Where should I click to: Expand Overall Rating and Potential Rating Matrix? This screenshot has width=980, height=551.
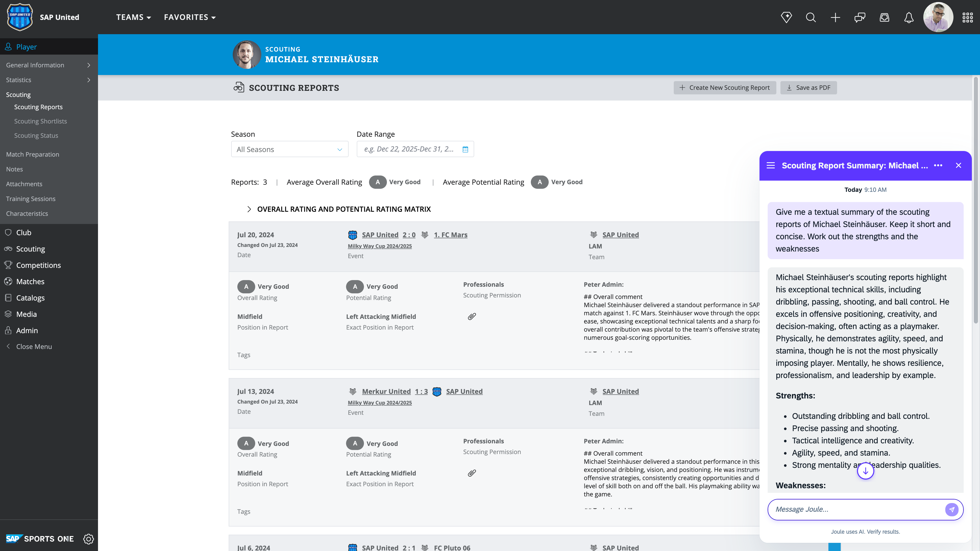(x=249, y=209)
